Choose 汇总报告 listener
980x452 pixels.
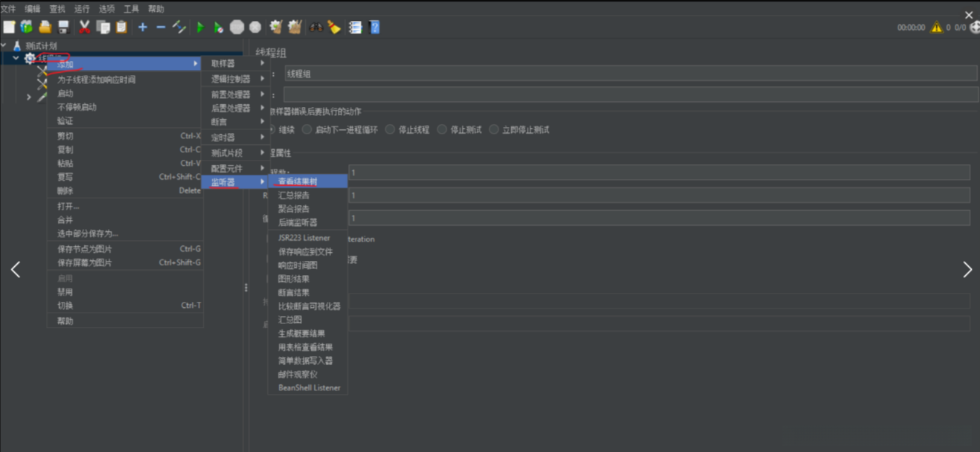[x=307, y=196]
